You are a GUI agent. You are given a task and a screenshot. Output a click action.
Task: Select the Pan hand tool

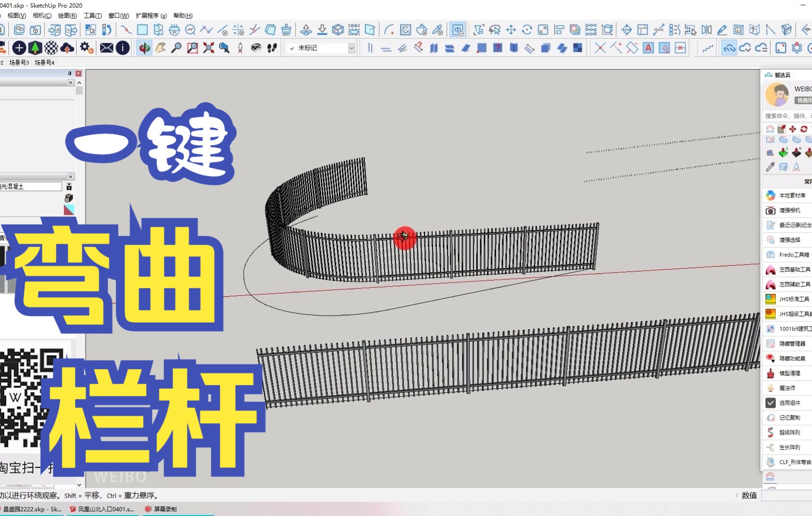161,48
